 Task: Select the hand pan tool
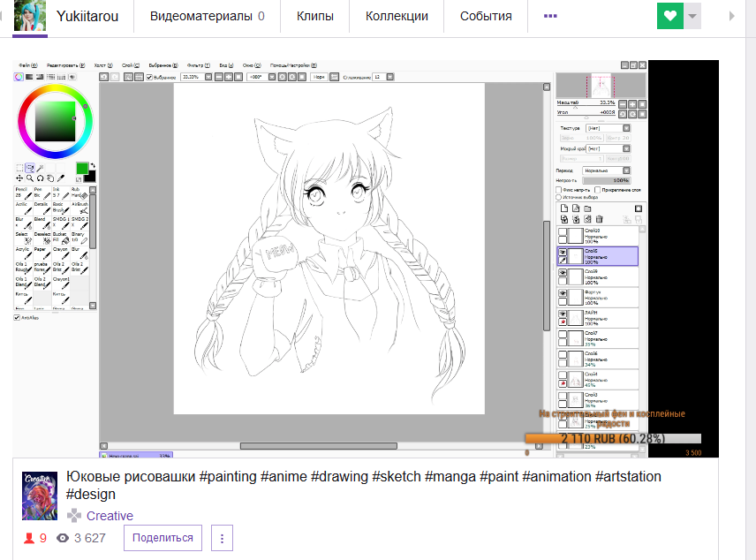(x=50, y=178)
